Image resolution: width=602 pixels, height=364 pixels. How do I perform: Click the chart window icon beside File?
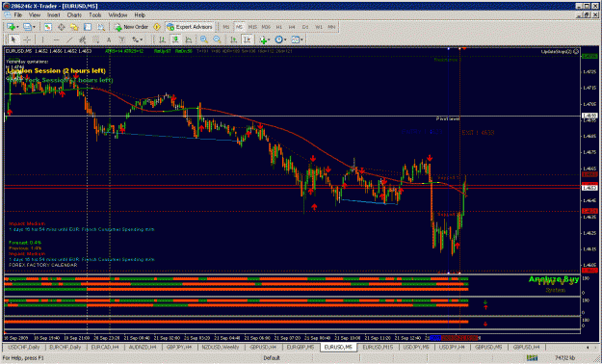(x=8, y=15)
